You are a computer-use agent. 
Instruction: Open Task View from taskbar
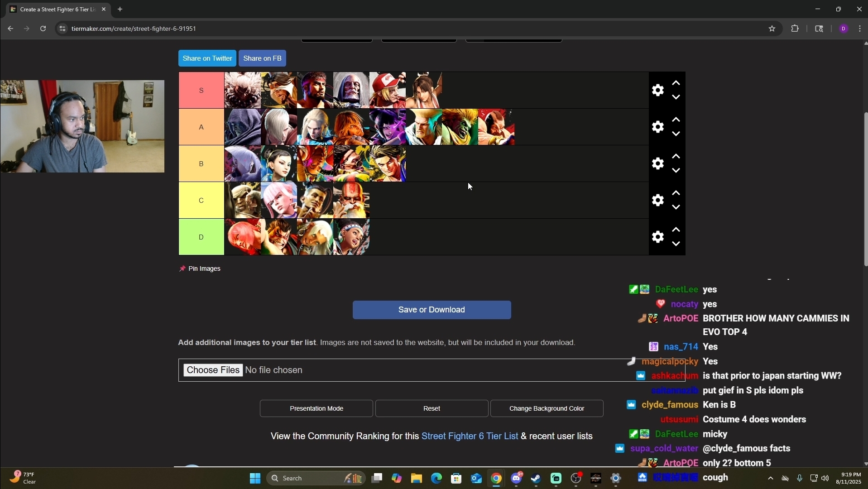pyautogui.click(x=377, y=478)
